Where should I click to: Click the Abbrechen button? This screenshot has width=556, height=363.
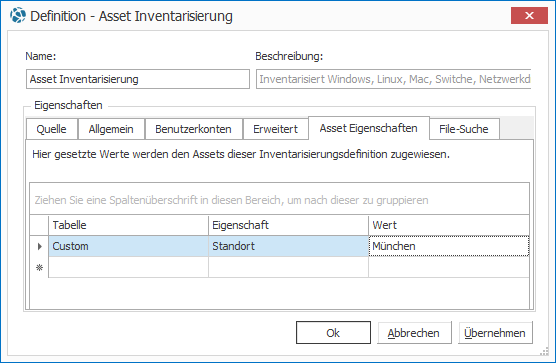click(414, 333)
